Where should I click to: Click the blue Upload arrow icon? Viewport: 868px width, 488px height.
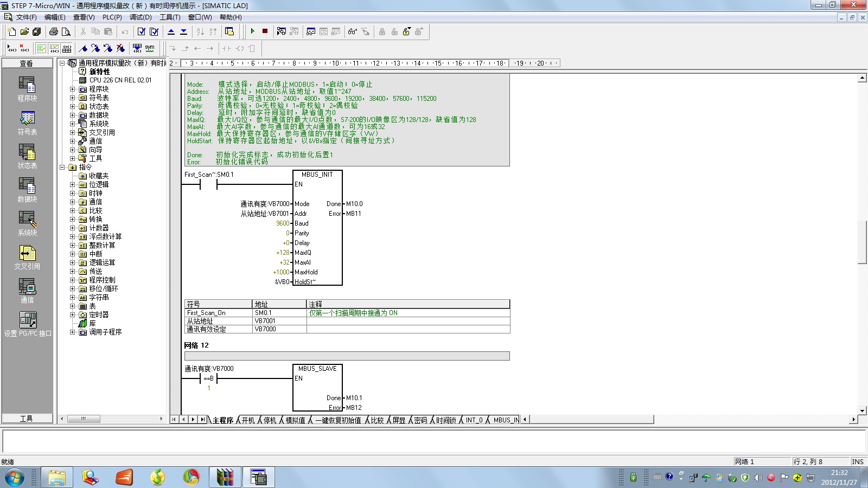click(x=171, y=31)
